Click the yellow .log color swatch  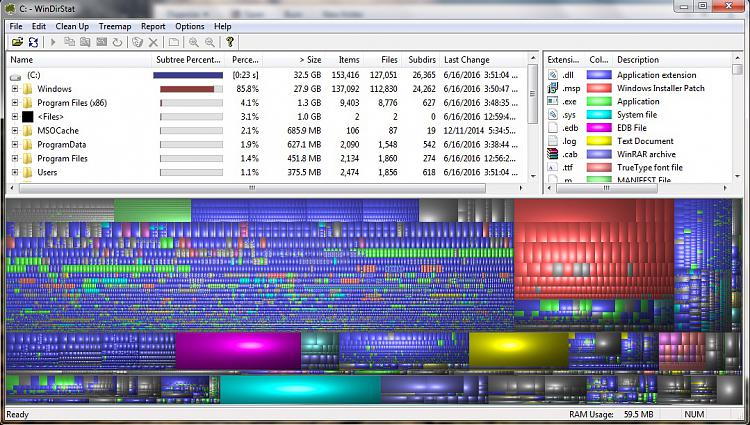point(599,141)
